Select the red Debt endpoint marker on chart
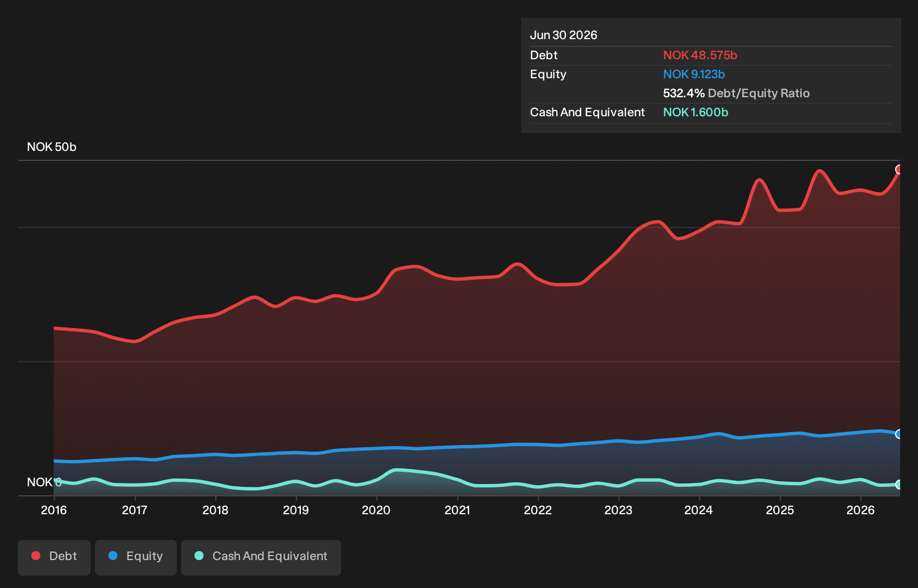The image size is (918, 588). tap(899, 169)
